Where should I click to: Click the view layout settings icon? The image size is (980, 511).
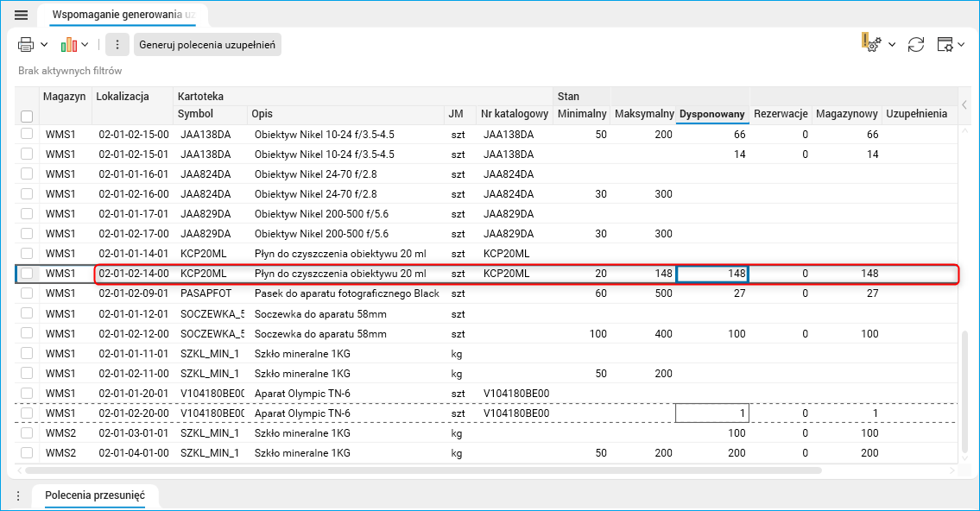point(945,44)
